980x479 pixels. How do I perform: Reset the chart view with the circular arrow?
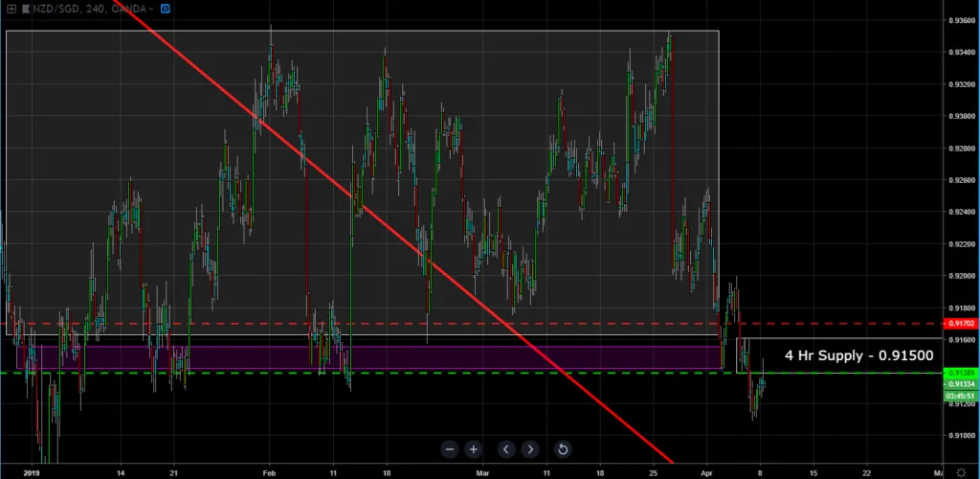562,449
